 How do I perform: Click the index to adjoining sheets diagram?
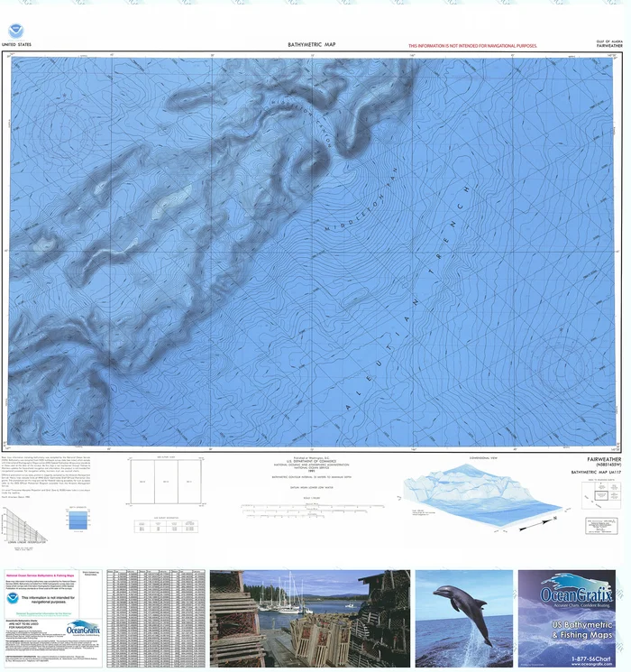[601, 495]
